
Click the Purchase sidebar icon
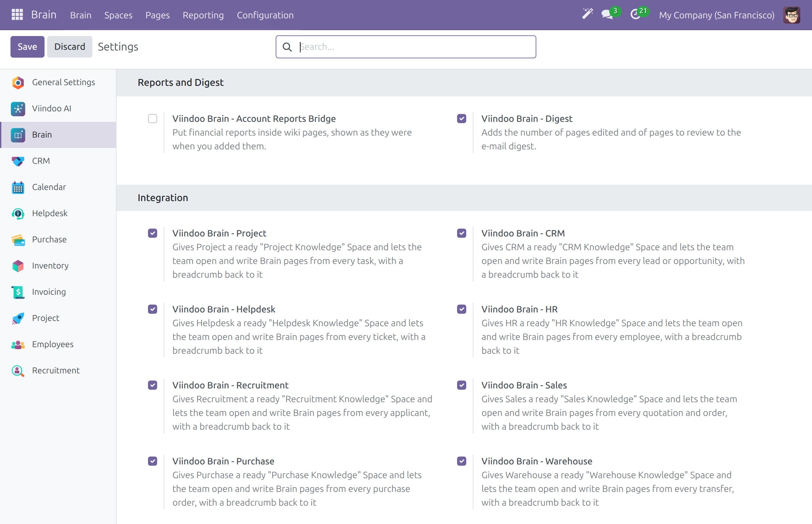click(18, 240)
